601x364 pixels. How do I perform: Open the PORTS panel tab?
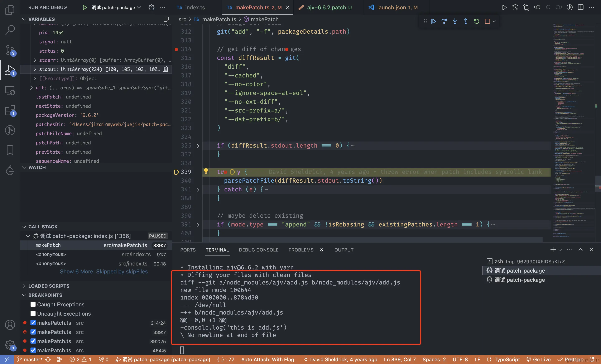click(x=188, y=250)
